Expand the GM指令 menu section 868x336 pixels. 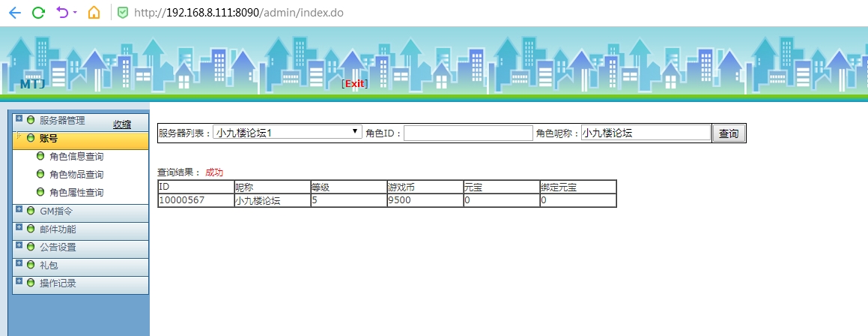(19, 210)
